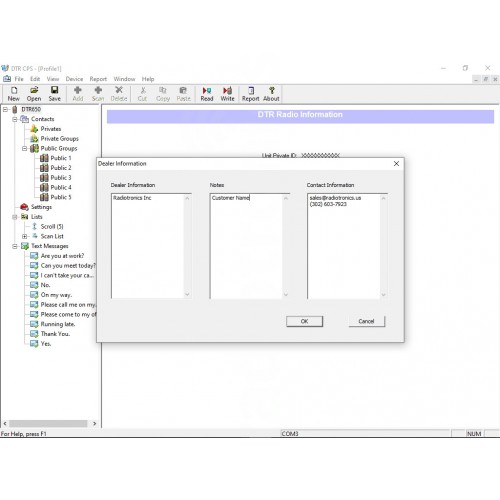Screen dimensions: 500x500
Task: Open the Window menu
Action: point(124,79)
